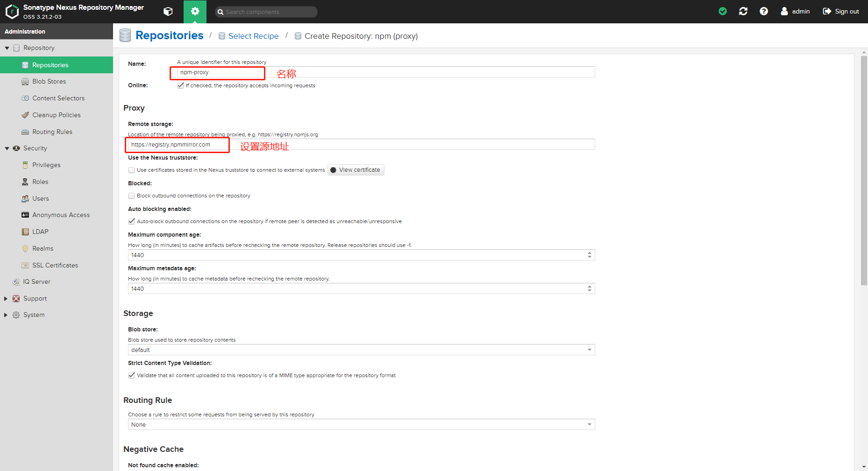Toggle Strict Content Type Validation checkbox

[x=131, y=375]
